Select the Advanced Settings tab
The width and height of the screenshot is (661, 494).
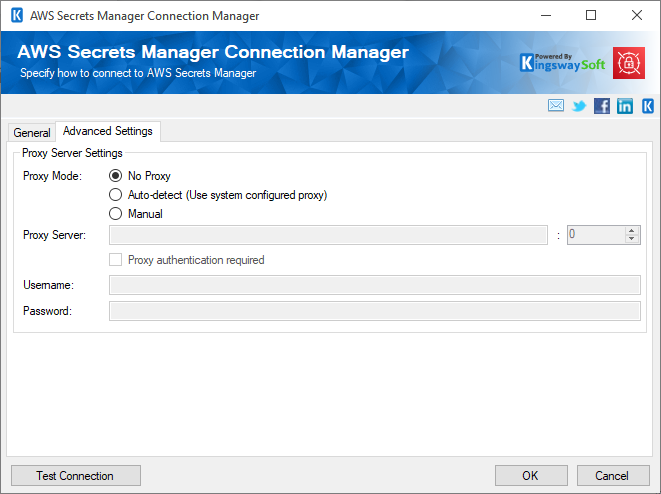[x=107, y=131]
